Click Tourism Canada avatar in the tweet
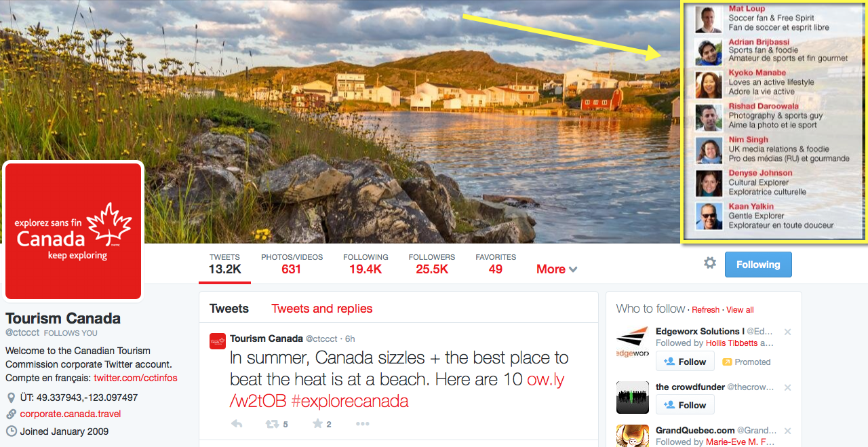This screenshot has height=447, width=868. point(217,341)
